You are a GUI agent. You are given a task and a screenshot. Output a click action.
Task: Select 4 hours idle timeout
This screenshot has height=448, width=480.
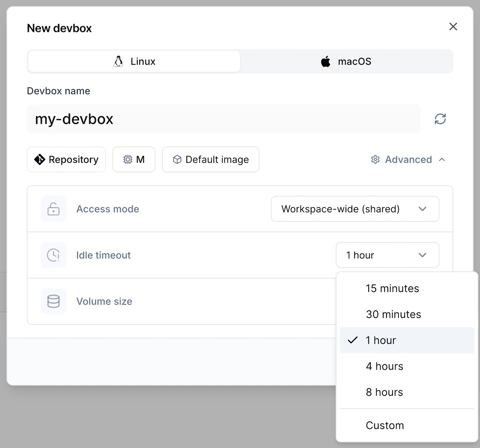click(407, 366)
